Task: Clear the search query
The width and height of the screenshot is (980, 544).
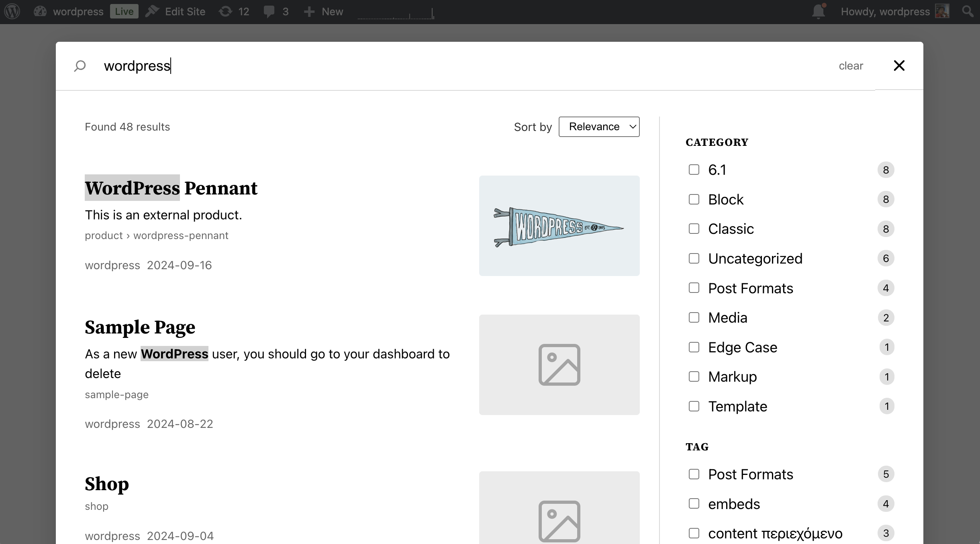Action: point(851,66)
